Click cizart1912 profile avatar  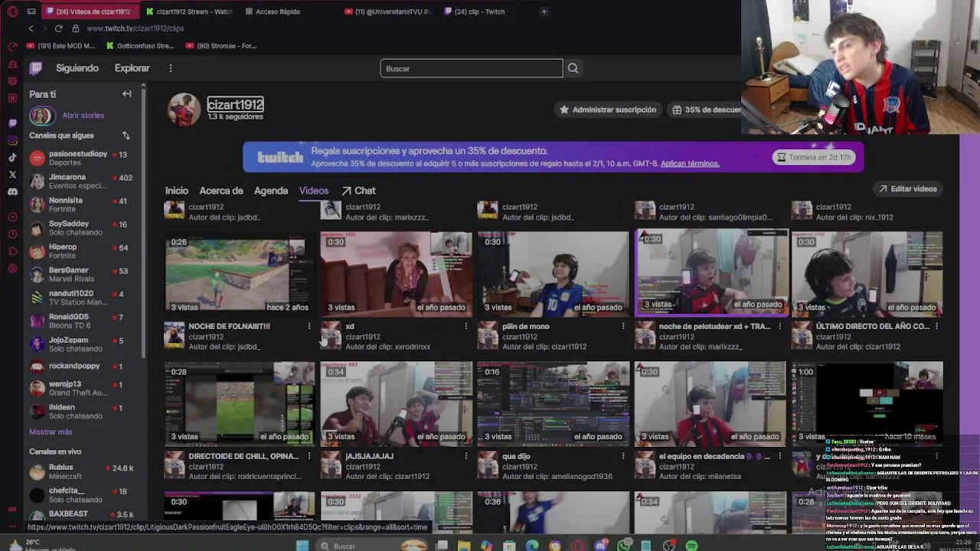(x=184, y=109)
